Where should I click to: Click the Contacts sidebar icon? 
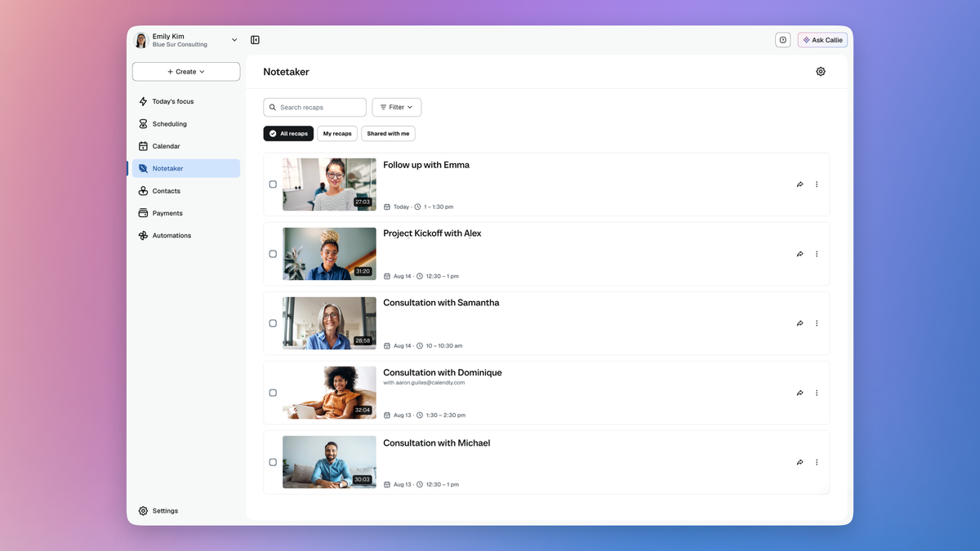tap(143, 191)
